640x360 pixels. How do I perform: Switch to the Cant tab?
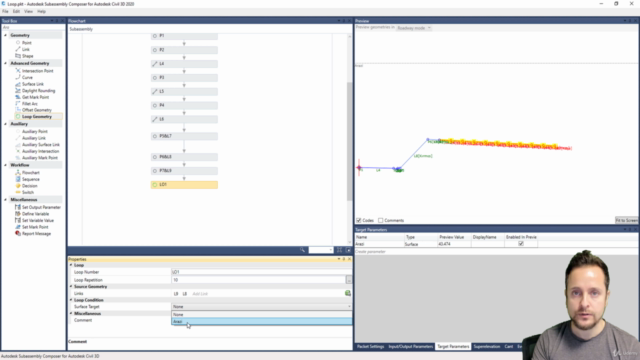click(x=509, y=347)
